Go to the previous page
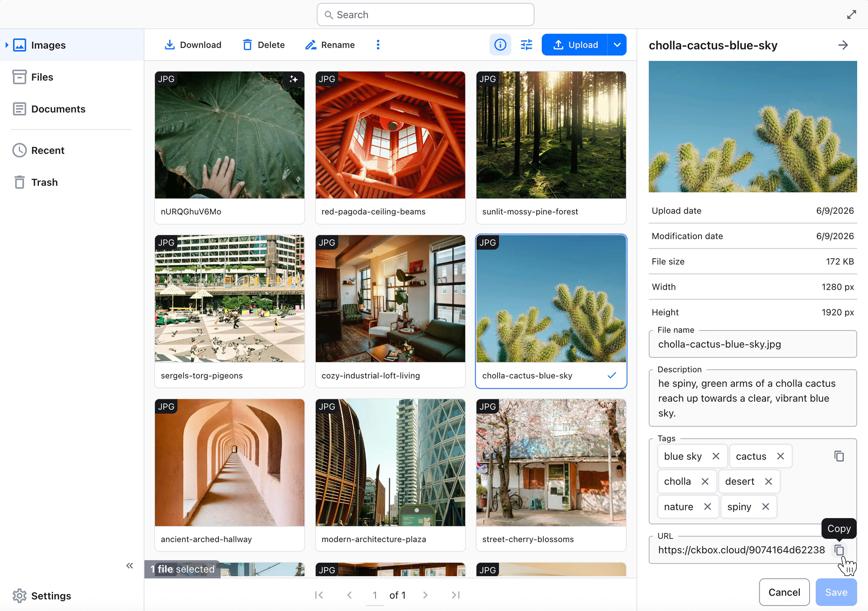This screenshot has height=611, width=868. [x=349, y=595]
